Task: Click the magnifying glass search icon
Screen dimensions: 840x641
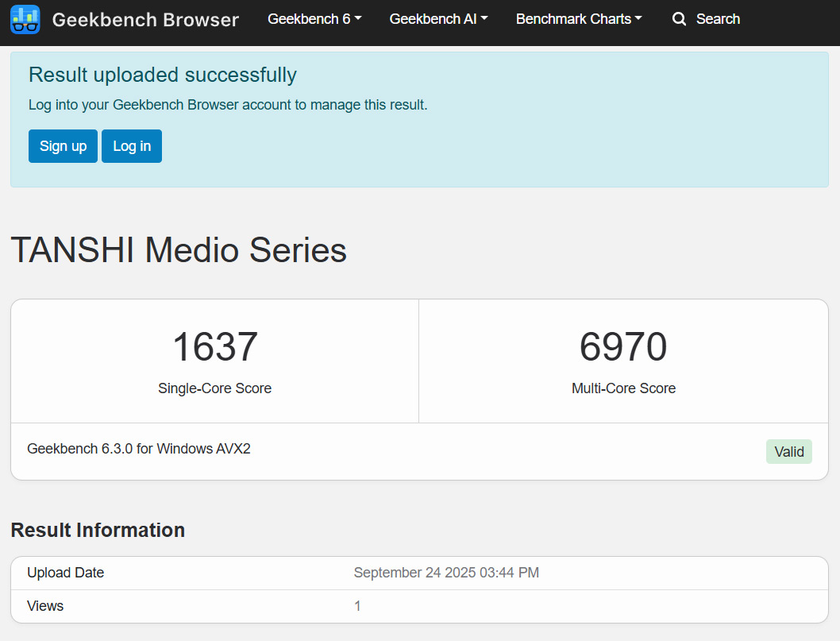Action: pyautogui.click(x=679, y=19)
